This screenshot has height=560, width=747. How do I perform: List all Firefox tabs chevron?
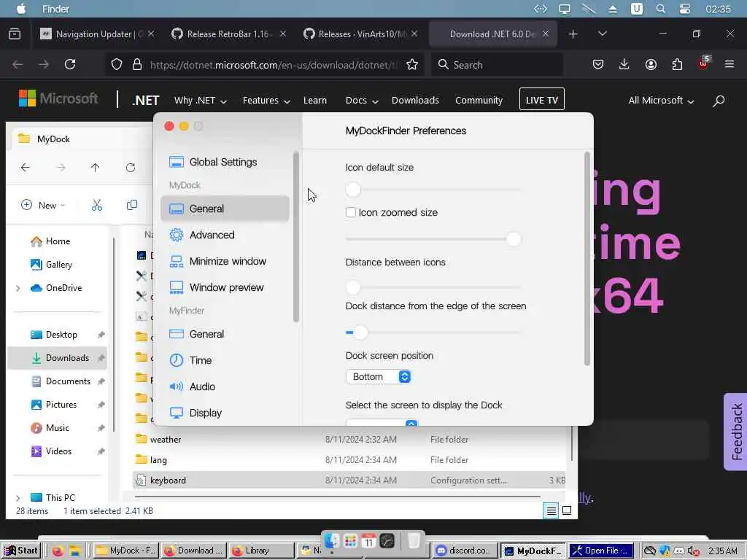coord(602,34)
